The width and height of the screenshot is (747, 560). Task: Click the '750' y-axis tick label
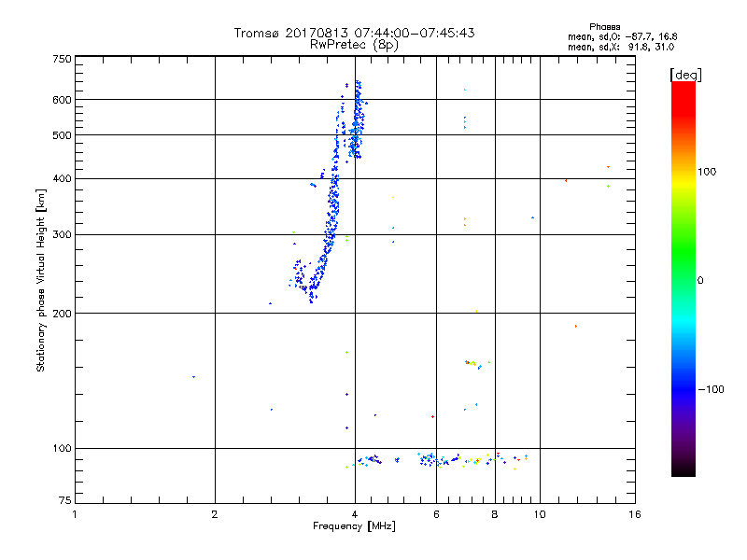coord(62,59)
